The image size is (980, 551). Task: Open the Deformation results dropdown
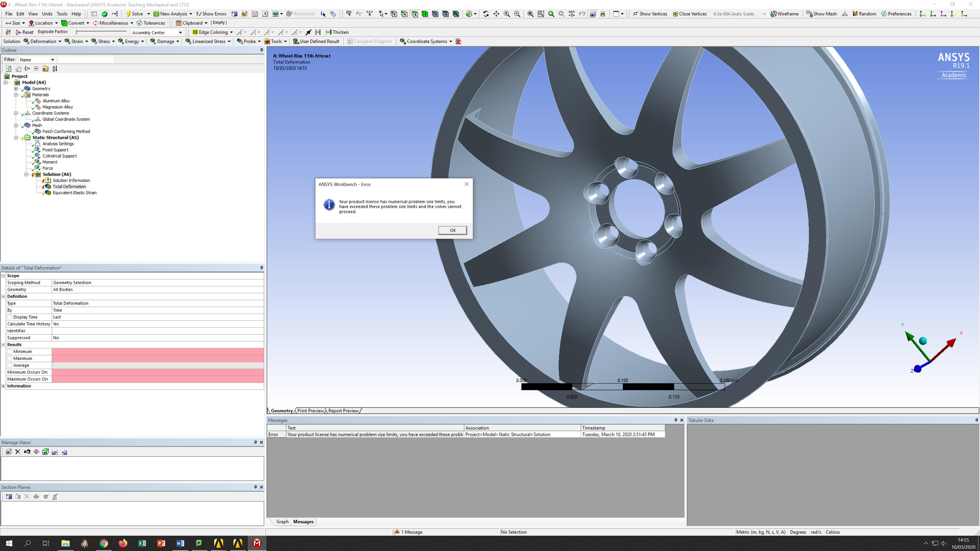(x=42, y=41)
